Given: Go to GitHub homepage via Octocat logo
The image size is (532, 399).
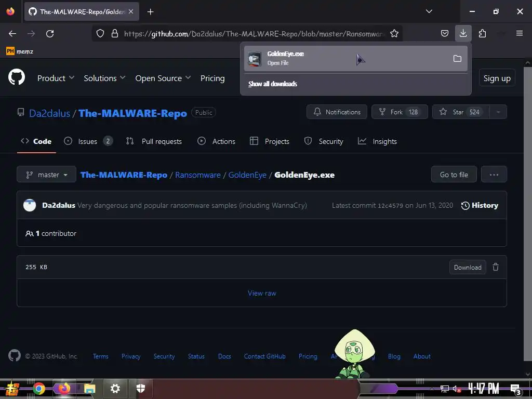Looking at the screenshot, I should (x=17, y=77).
